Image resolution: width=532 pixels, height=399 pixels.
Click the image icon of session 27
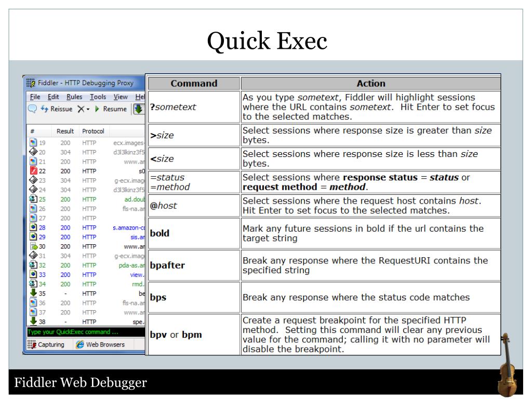click(33, 218)
